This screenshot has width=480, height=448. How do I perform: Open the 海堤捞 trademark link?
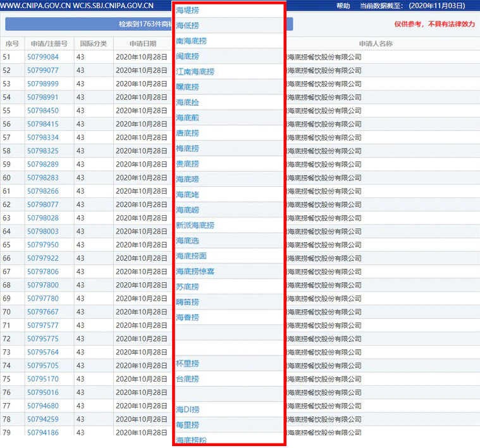coord(187,10)
